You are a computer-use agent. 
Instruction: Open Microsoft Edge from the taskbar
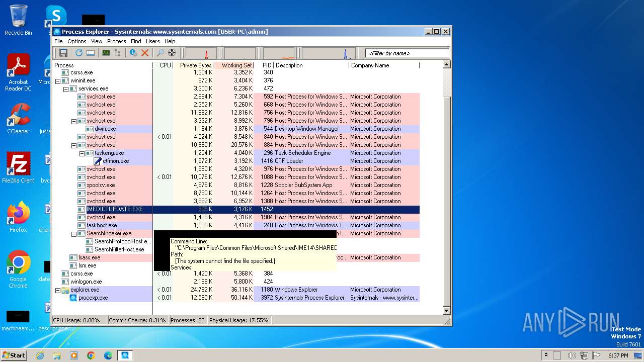(108, 355)
